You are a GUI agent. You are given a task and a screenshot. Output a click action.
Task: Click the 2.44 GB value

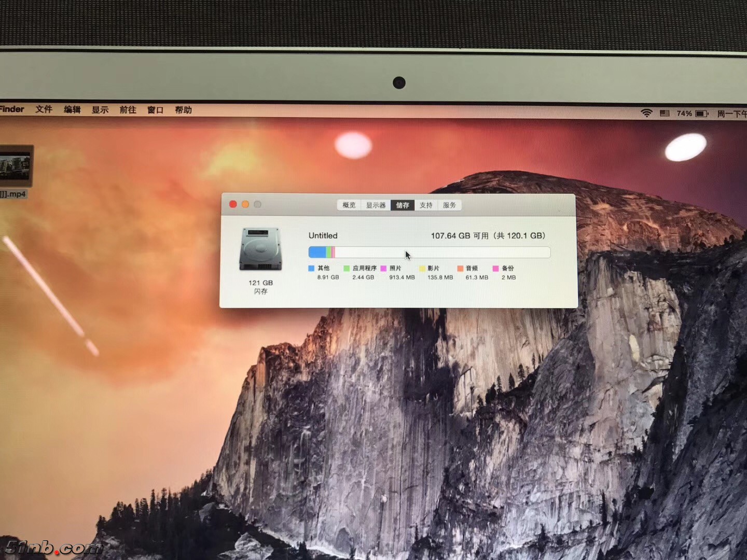pyautogui.click(x=363, y=277)
